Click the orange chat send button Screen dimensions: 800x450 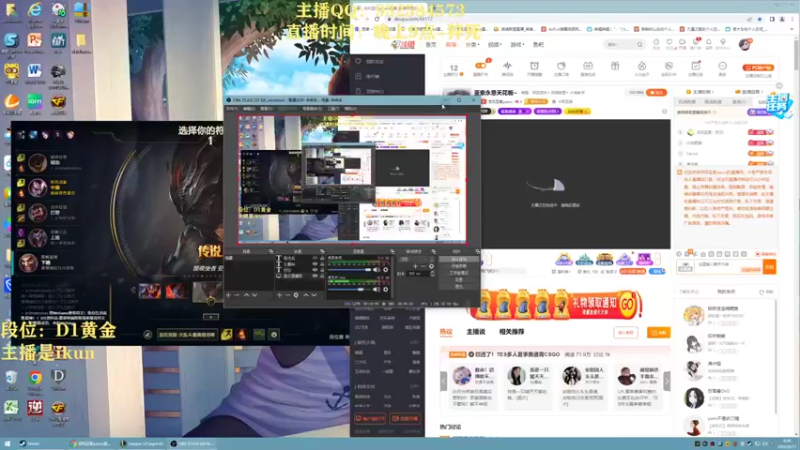769,267
